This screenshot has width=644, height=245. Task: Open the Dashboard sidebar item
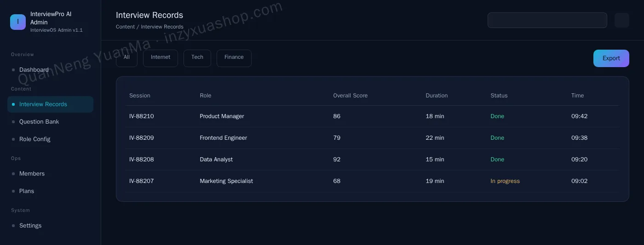pyautogui.click(x=50, y=70)
